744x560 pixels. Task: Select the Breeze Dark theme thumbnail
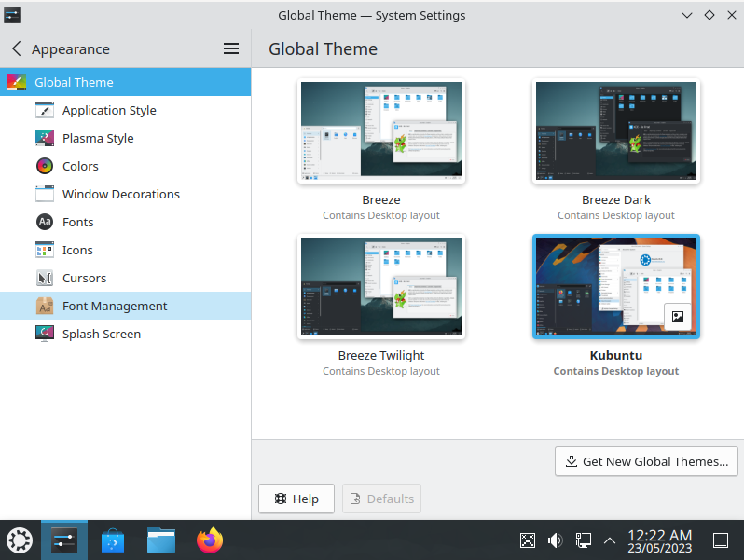[616, 130]
